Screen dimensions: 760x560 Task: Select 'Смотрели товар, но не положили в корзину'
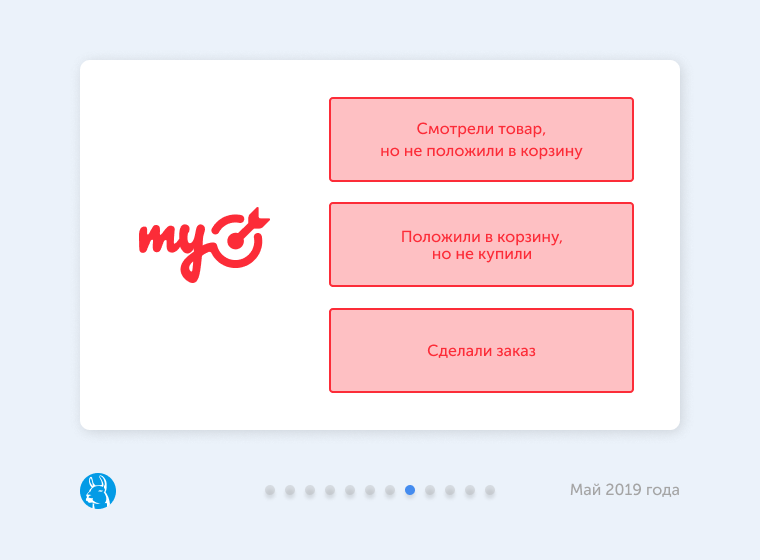pyautogui.click(x=481, y=140)
